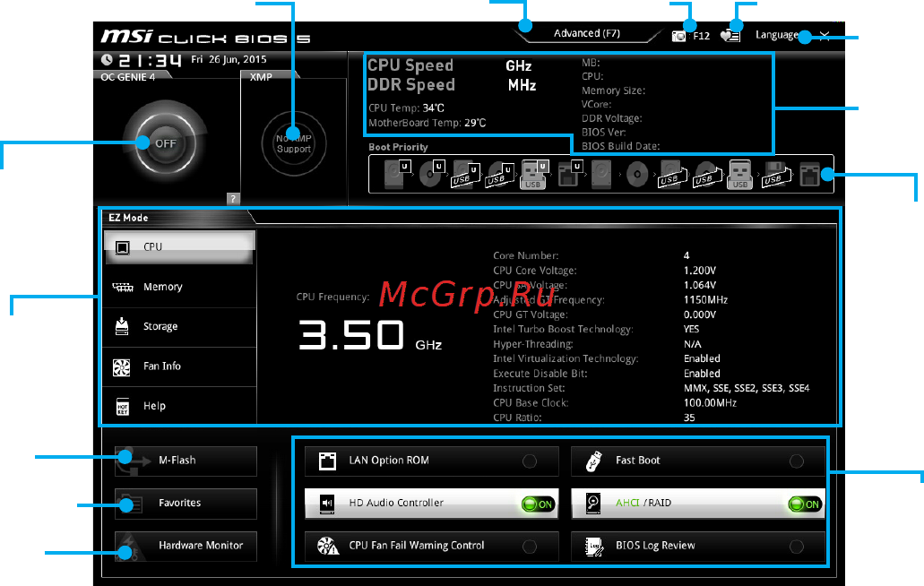Click the BIOS Build Date label

[x=620, y=146]
